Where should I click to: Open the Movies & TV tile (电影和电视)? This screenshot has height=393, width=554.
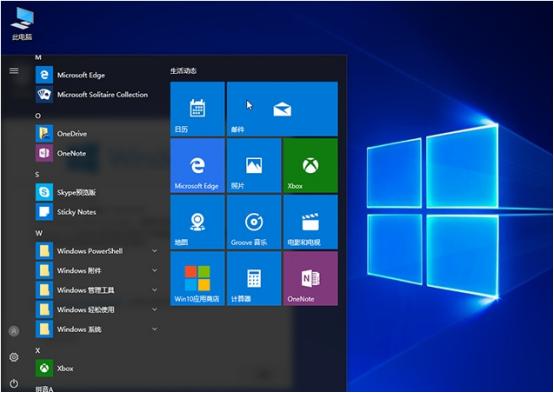pos(310,222)
